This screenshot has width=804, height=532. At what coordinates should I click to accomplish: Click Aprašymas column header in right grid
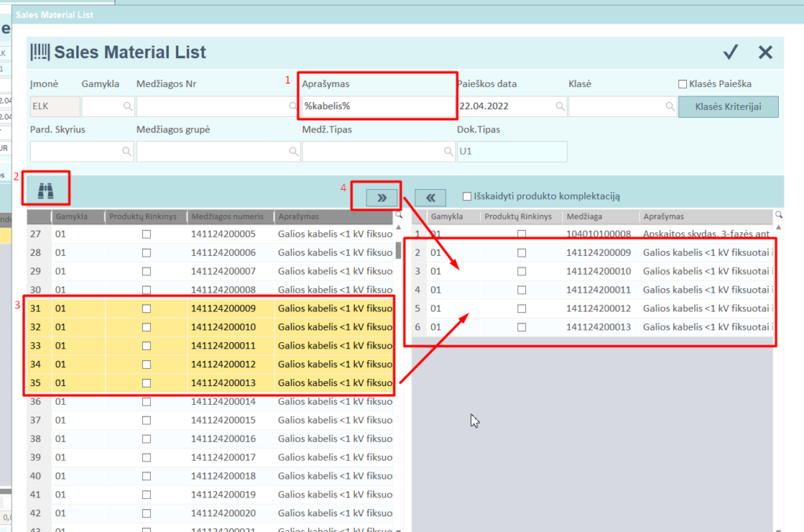tap(663, 216)
